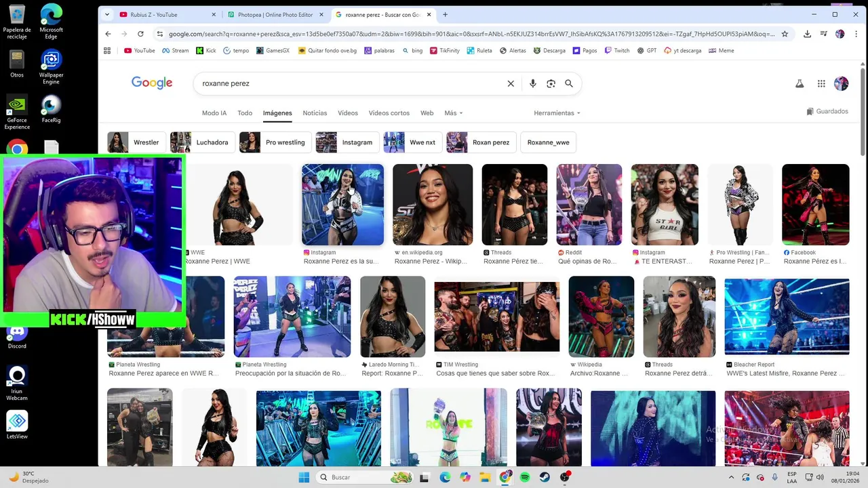Start voice search with microphone icon
This screenshot has height=488, width=868.
point(533,83)
